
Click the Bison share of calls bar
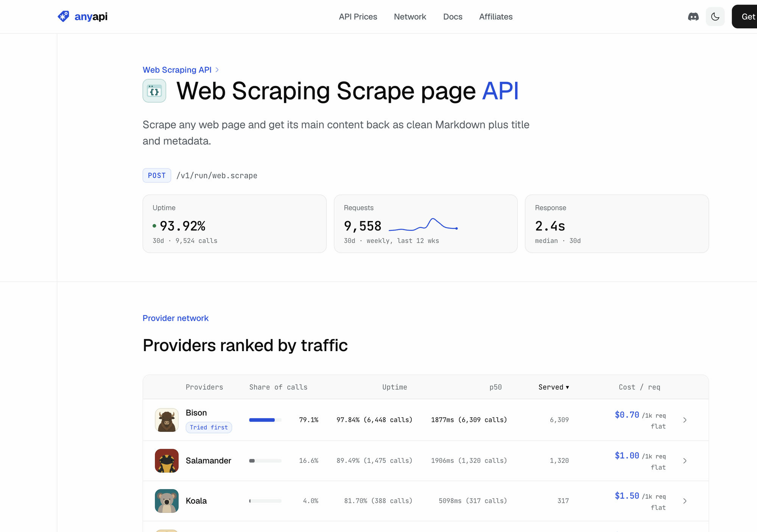tap(265, 420)
